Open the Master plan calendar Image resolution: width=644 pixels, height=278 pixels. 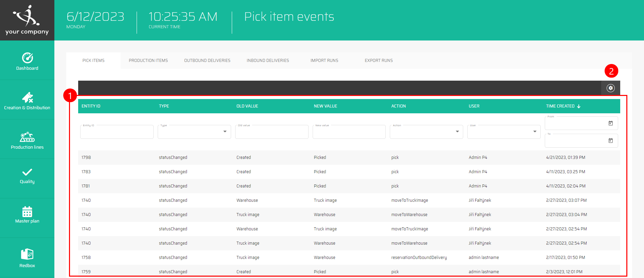27,215
